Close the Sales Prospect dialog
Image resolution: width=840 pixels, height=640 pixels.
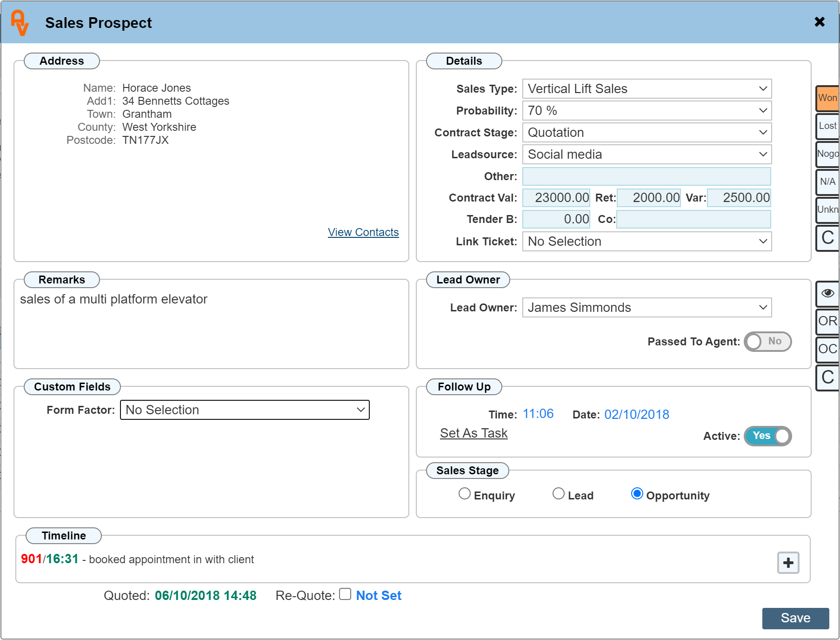tap(820, 22)
